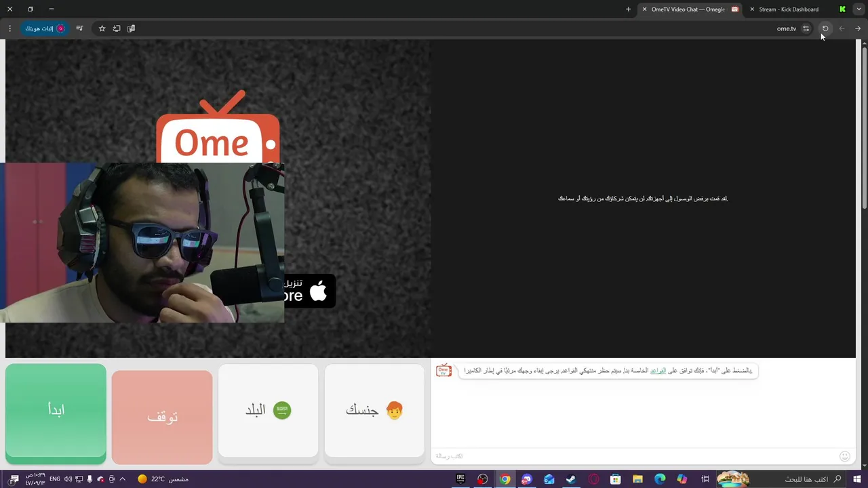Image resolution: width=868 pixels, height=488 pixels.
Task: Open Microsoft Copilot from taskbar
Action: pos(682,479)
